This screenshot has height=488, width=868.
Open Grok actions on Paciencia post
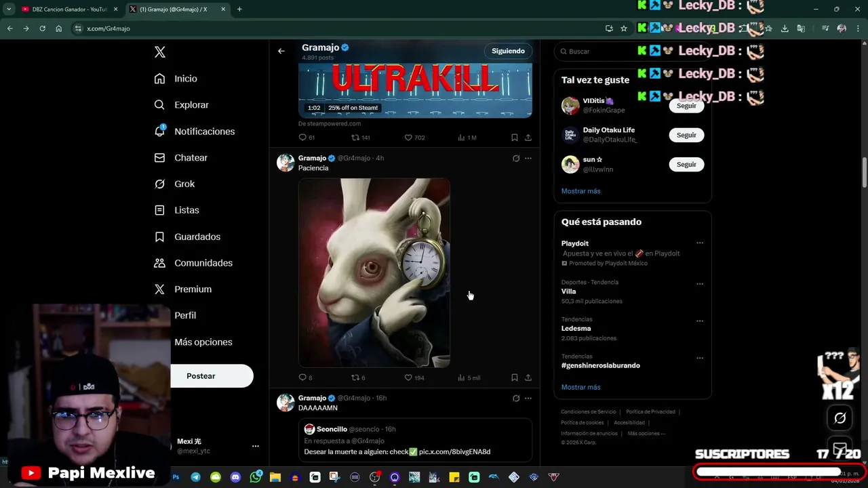point(516,159)
